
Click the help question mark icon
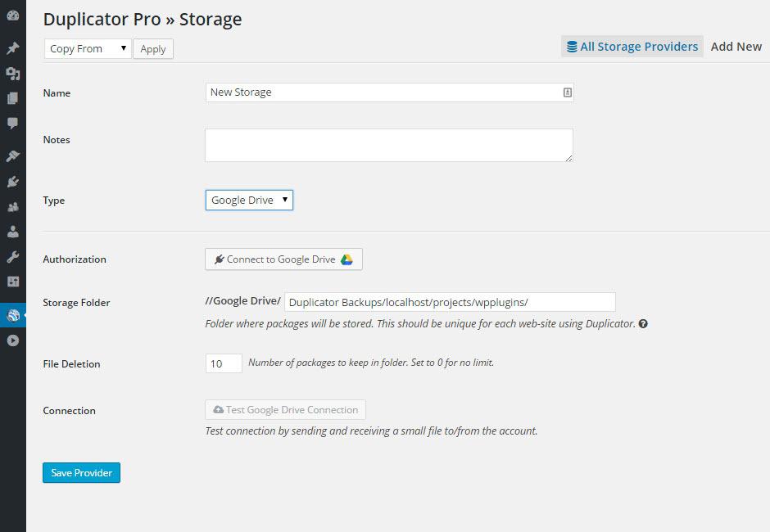[x=643, y=324]
